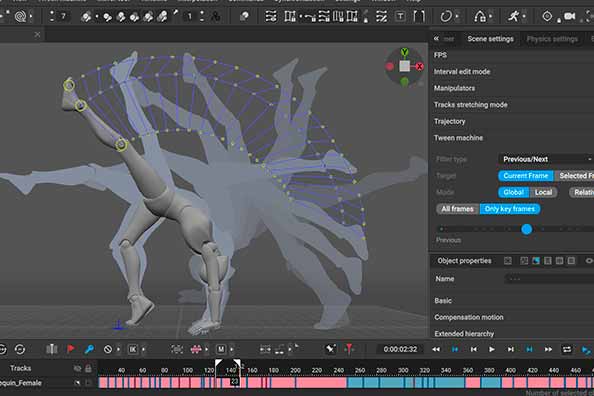The height and width of the screenshot is (396, 594).
Task: Click the slider lines icon in top toolbar
Action: pos(270,16)
